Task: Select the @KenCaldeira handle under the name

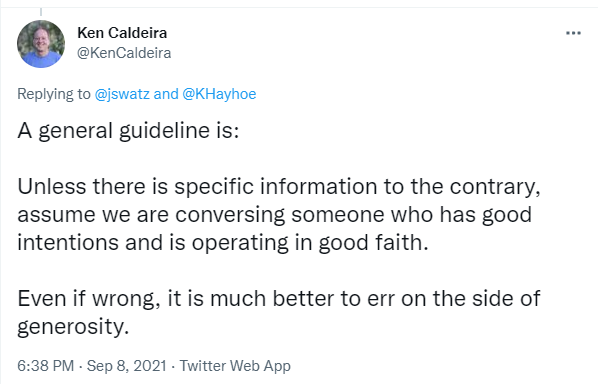Action: [124, 53]
